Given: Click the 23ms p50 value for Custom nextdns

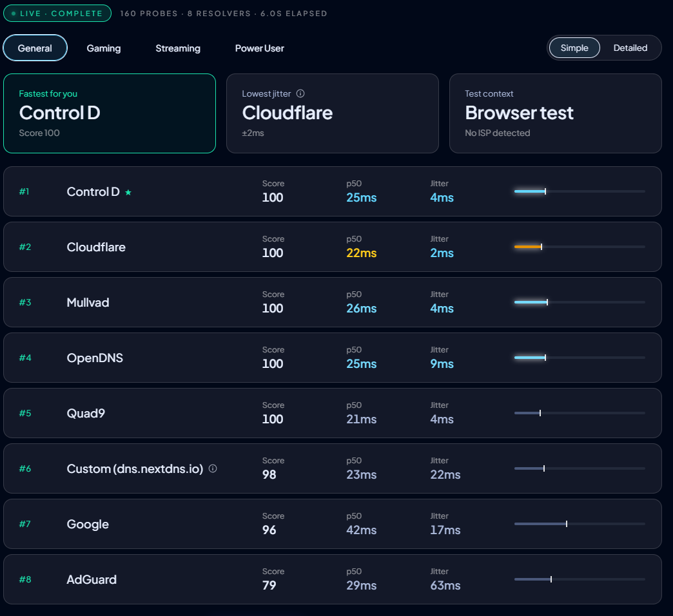Looking at the screenshot, I should 362,475.
